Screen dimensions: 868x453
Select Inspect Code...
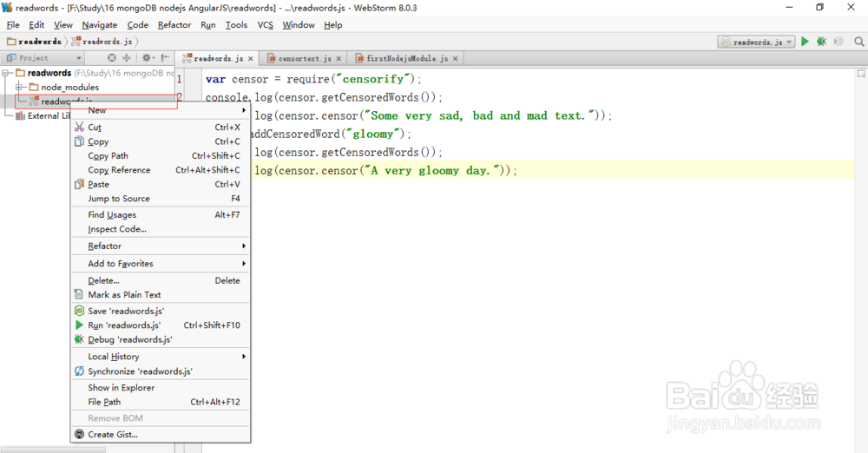[x=161, y=229]
